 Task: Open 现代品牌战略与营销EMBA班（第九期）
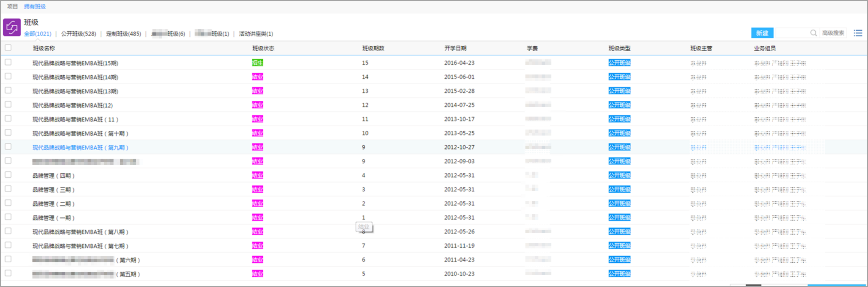80,148
